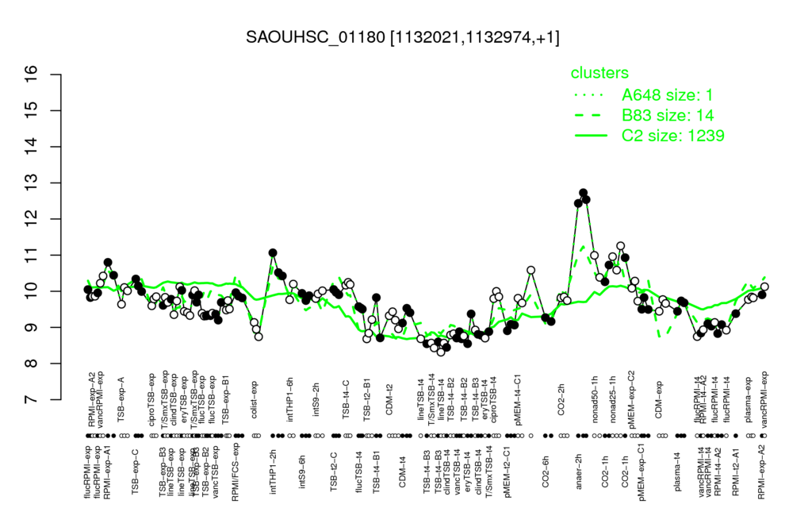Click y-axis tick label 8
Image resolution: width=812 pixels, height=508 pixels.
point(31,364)
